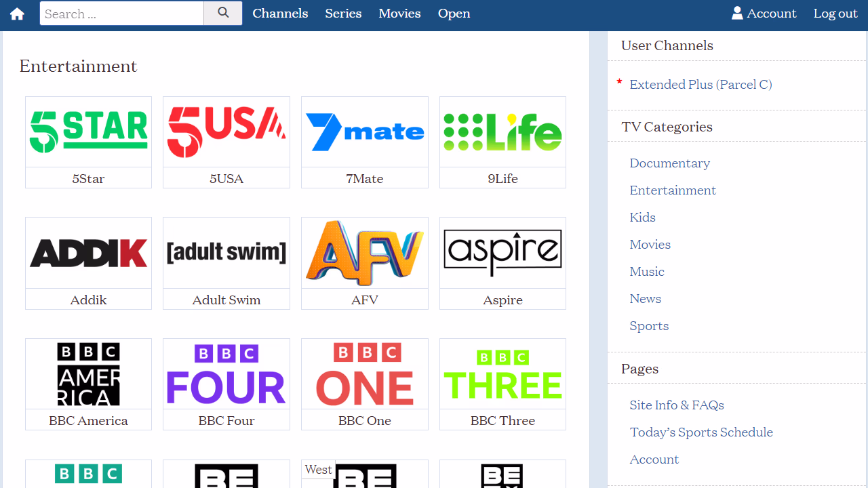Select the 5USA channel logo

(x=226, y=131)
